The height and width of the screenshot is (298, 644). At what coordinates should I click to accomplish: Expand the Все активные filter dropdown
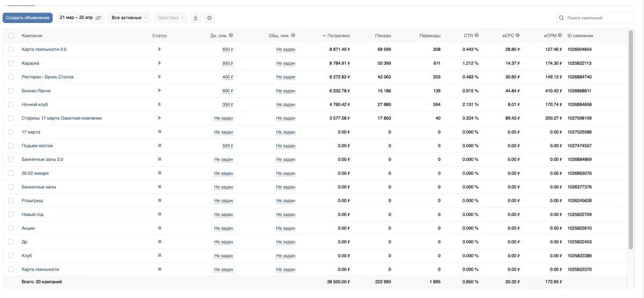129,18
